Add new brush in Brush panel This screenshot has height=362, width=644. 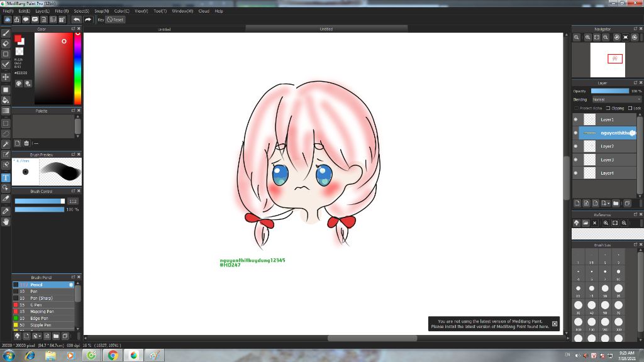[x=26, y=336]
